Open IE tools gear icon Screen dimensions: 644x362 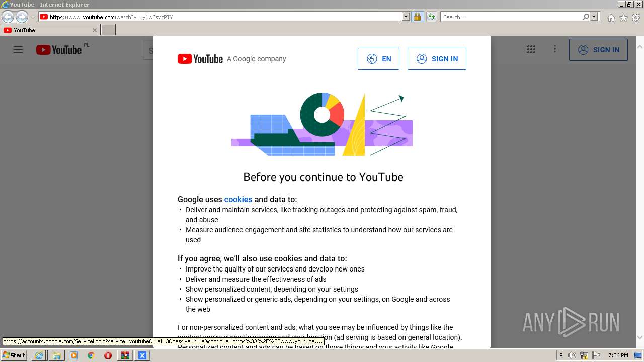[x=636, y=18]
